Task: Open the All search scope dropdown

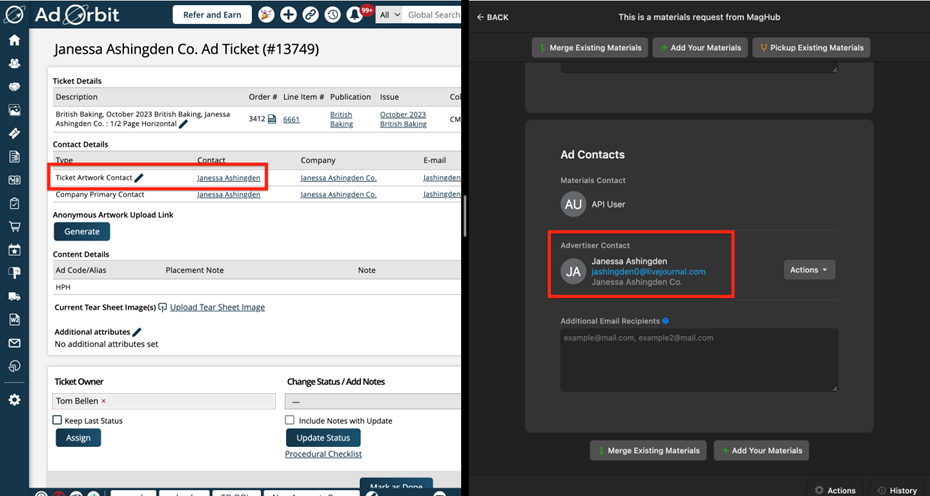Action: coord(390,14)
